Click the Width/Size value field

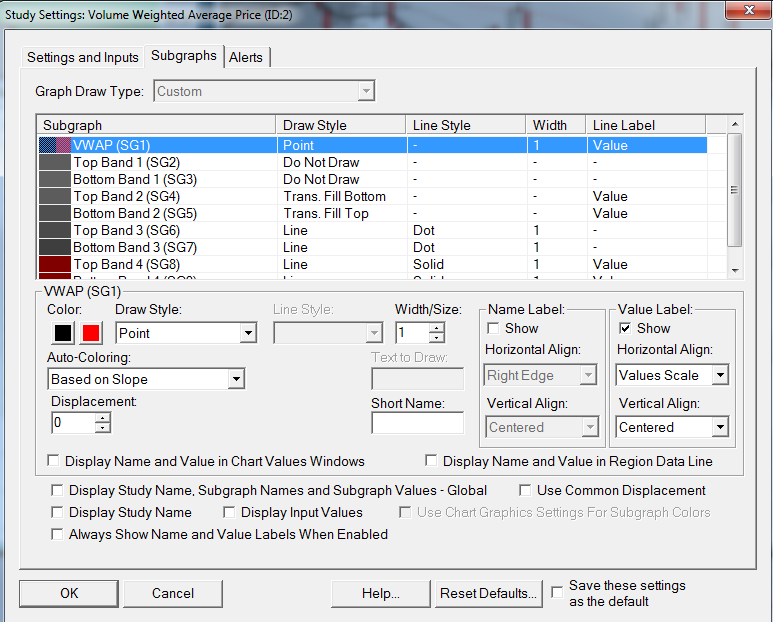[x=412, y=333]
